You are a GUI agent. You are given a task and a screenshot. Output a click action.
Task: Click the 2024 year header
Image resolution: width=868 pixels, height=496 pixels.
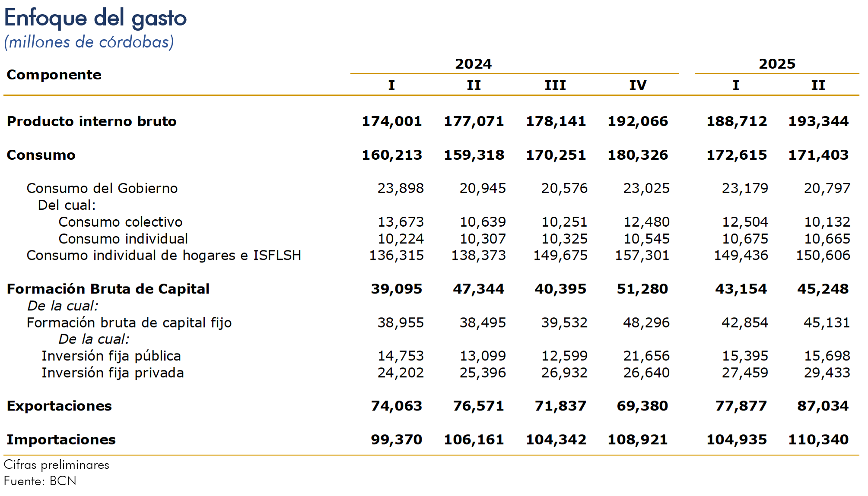click(473, 64)
